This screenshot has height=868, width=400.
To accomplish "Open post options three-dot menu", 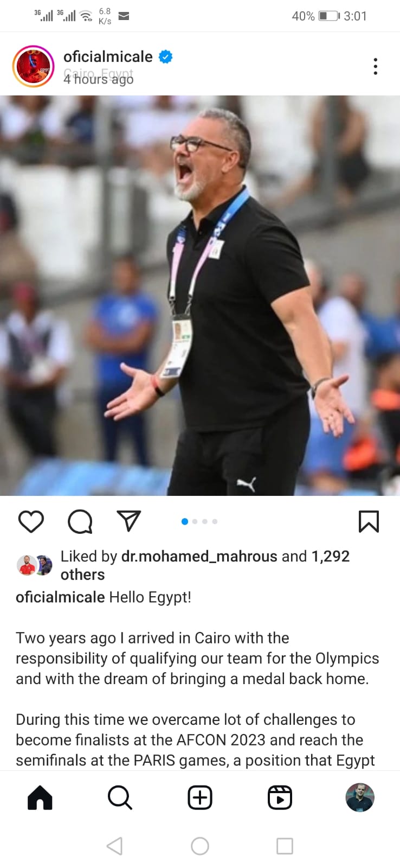I will (375, 66).
